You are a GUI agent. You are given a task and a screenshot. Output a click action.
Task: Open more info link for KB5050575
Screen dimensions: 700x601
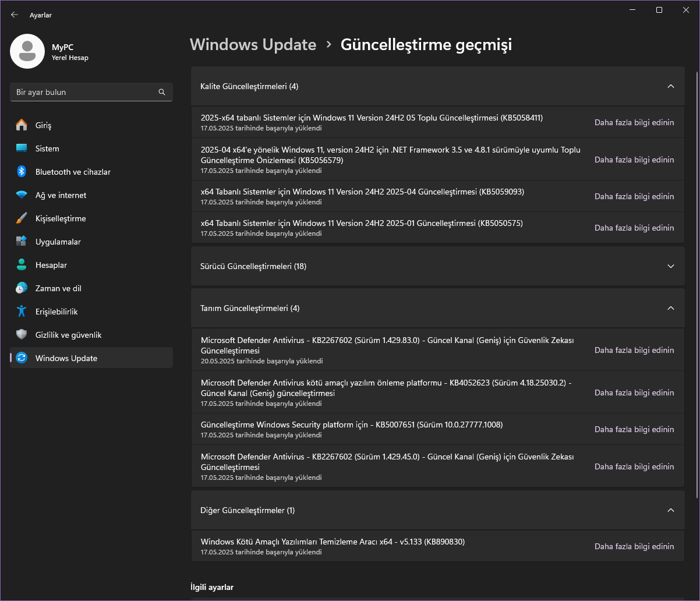pos(634,228)
